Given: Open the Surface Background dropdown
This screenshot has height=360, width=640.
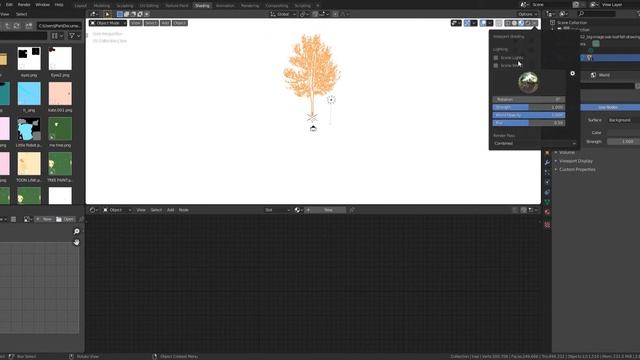Looking at the screenshot, I should click(624, 120).
